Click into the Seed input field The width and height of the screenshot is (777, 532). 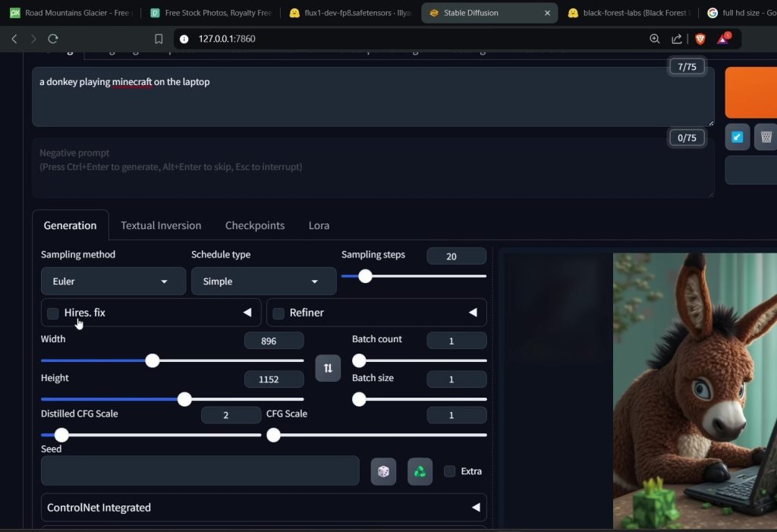pos(200,471)
